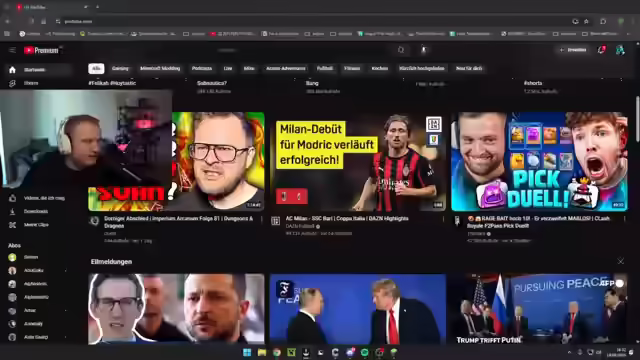
Task: Open the notifications bell
Action: [x=601, y=50]
